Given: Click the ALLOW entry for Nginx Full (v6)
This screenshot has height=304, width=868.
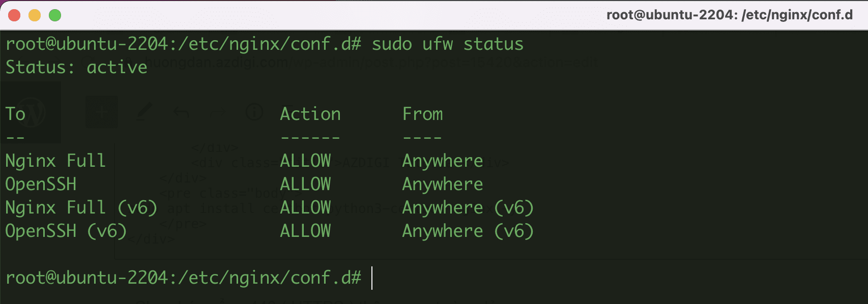Looking at the screenshot, I should point(305,207).
